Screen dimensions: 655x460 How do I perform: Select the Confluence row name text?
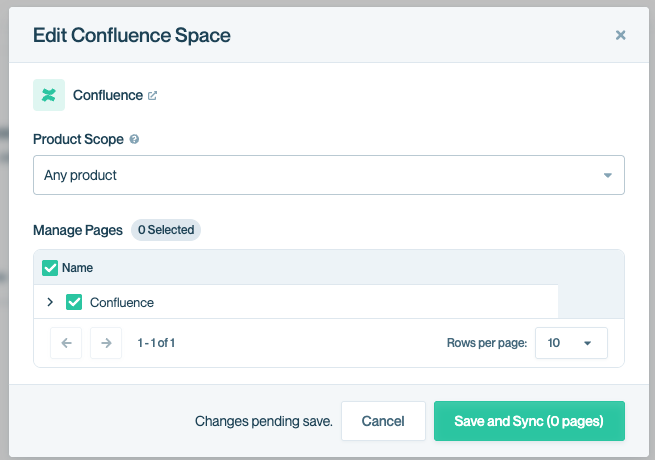coord(122,302)
